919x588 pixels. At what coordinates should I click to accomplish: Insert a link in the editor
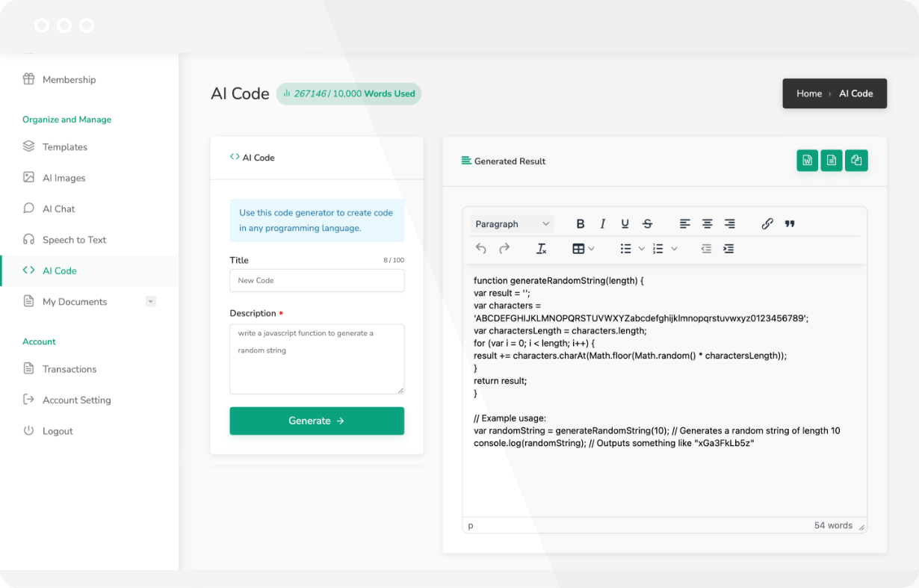pyautogui.click(x=767, y=224)
